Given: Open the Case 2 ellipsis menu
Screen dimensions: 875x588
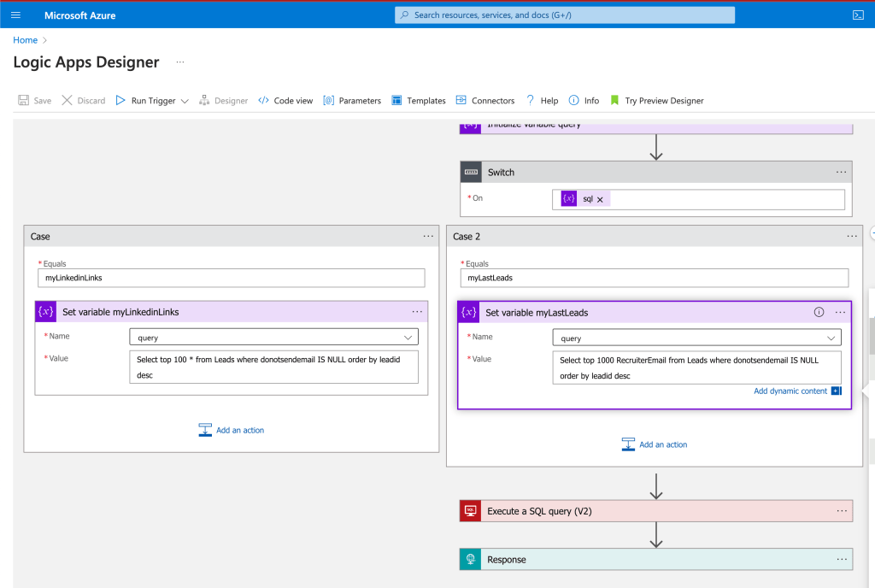Looking at the screenshot, I should (852, 236).
